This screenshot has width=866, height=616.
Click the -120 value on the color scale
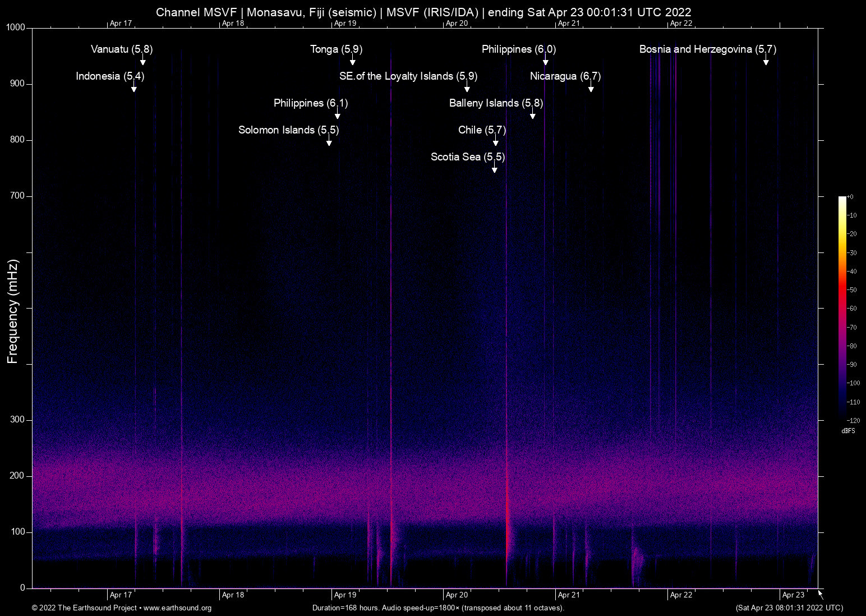pyautogui.click(x=853, y=420)
